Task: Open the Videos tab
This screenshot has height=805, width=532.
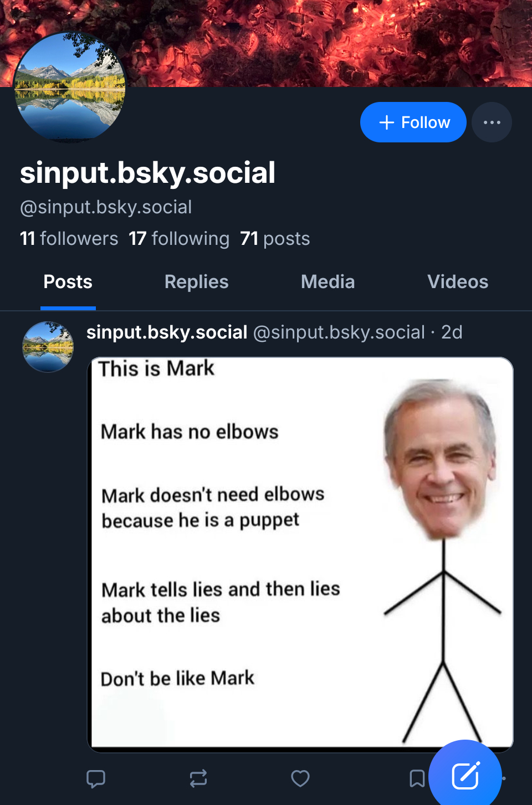Action: point(458,282)
